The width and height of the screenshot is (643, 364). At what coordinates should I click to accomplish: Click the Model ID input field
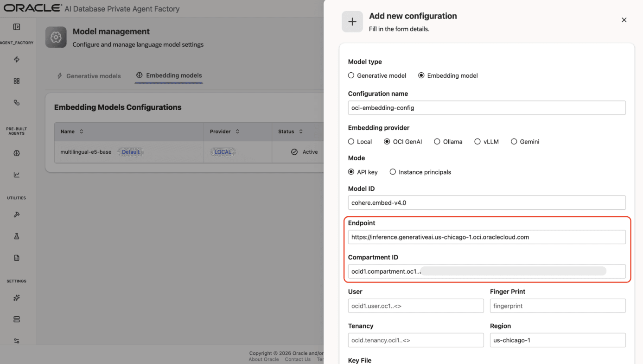click(487, 202)
